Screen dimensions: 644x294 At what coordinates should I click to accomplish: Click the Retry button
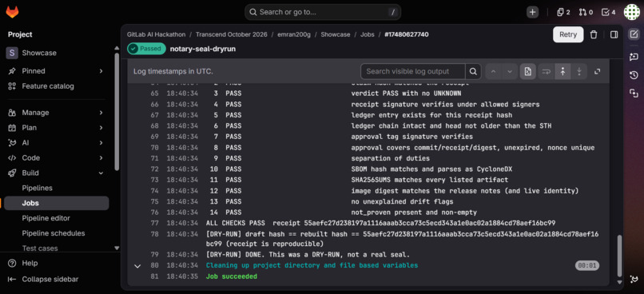click(568, 34)
